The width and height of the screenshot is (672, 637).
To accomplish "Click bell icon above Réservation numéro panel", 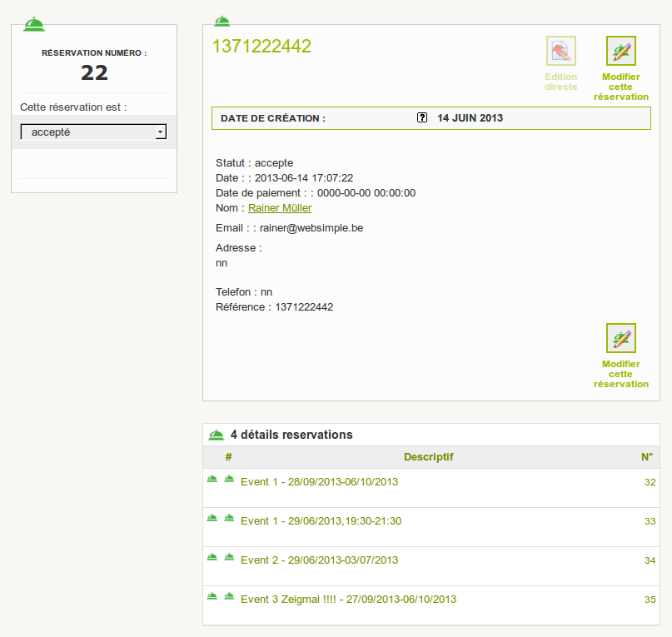I will click(x=34, y=24).
